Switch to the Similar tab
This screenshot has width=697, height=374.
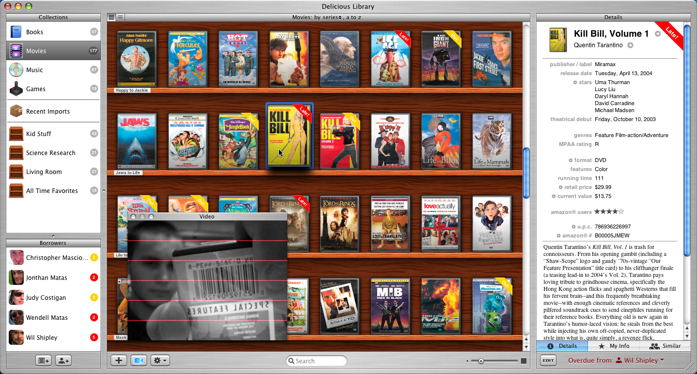pyautogui.click(x=665, y=346)
